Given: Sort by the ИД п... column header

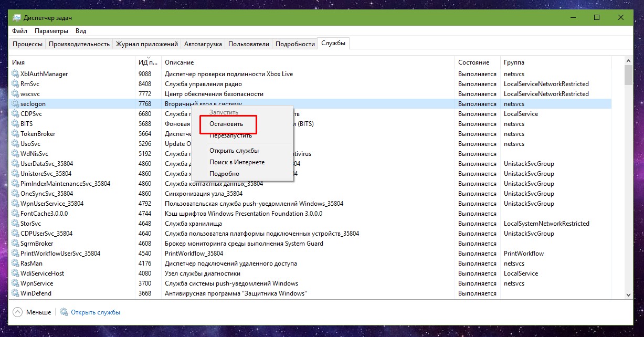Looking at the screenshot, I should tap(148, 62).
